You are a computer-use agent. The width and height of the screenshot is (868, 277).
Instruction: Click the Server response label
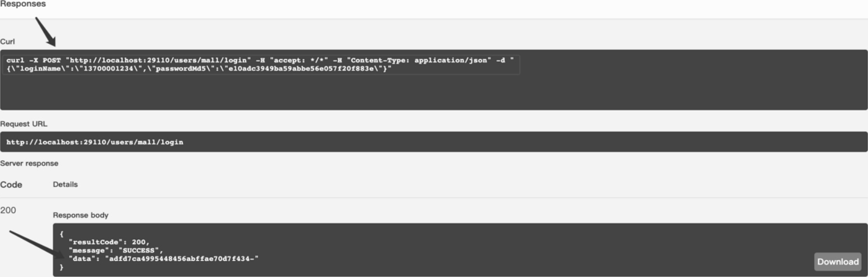[x=29, y=164]
